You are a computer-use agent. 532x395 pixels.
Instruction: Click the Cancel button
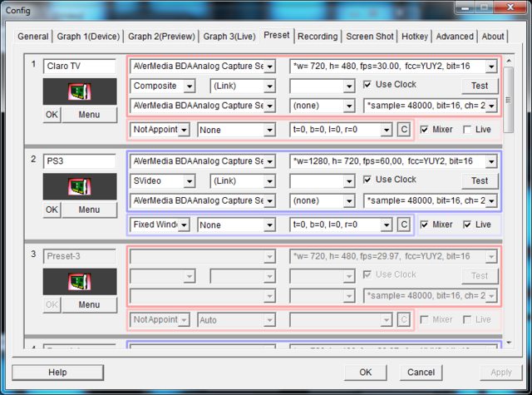pos(421,373)
